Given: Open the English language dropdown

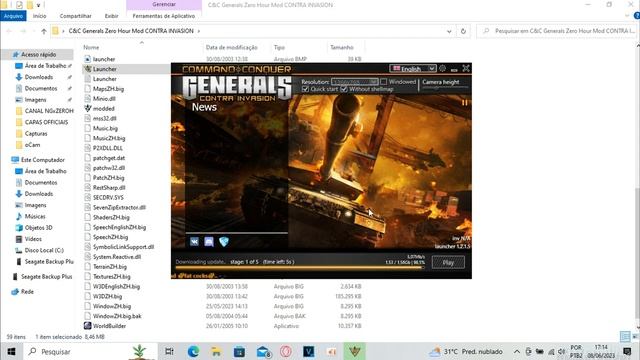Looking at the screenshot, I should (413, 69).
